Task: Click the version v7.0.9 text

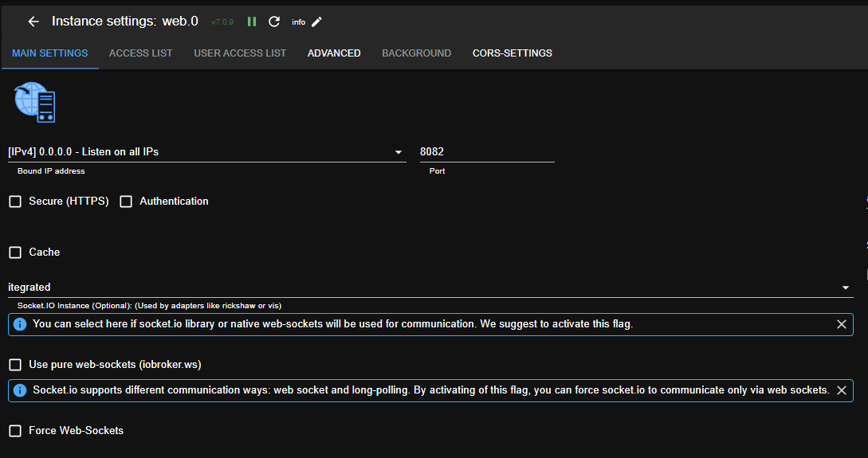Action: click(x=222, y=22)
